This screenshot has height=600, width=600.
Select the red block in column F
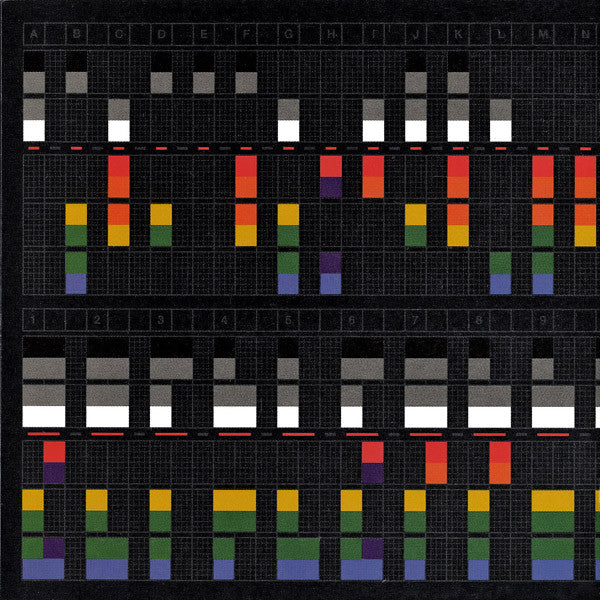[246, 166]
